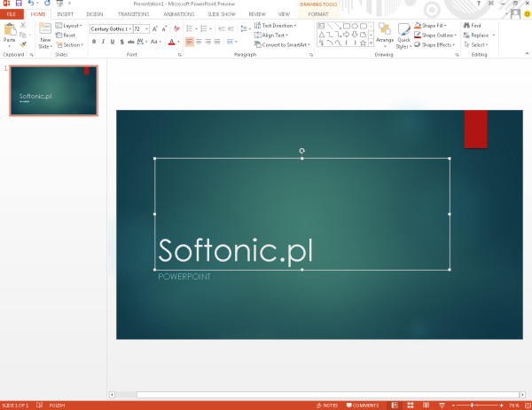
Task: Click the Clear All Formatting icon
Action: coord(176,28)
